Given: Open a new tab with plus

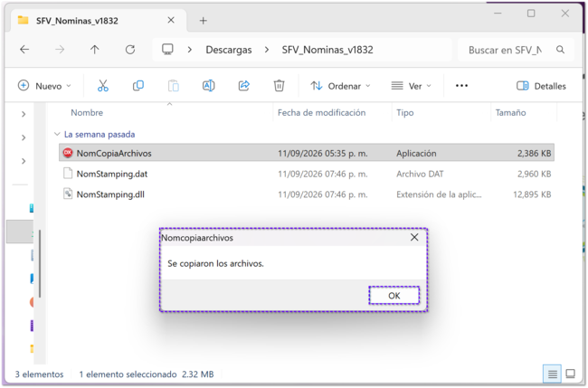Looking at the screenshot, I should pos(203,21).
